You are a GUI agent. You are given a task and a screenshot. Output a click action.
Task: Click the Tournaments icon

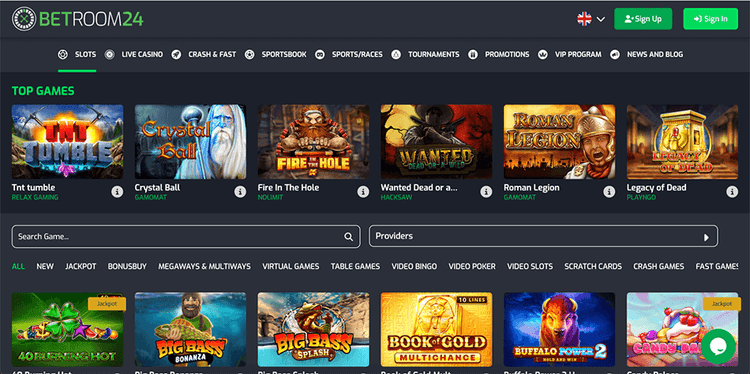coord(396,55)
